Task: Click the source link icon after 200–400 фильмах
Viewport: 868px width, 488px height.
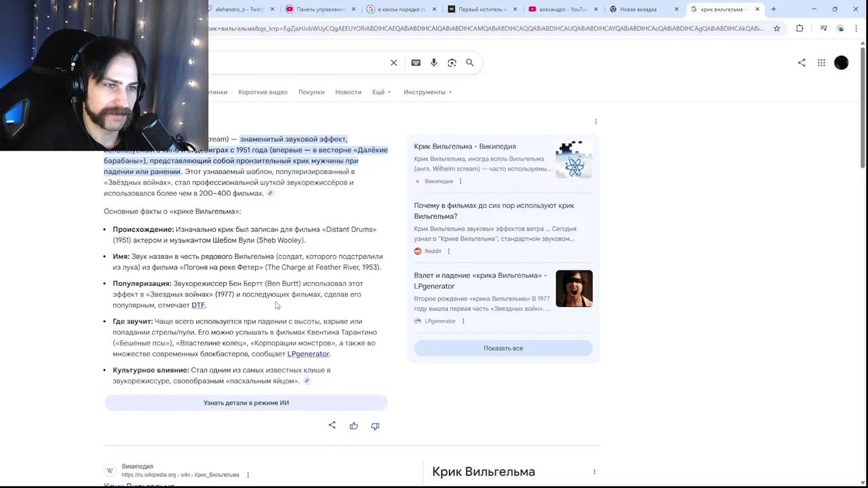Action: click(270, 193)
